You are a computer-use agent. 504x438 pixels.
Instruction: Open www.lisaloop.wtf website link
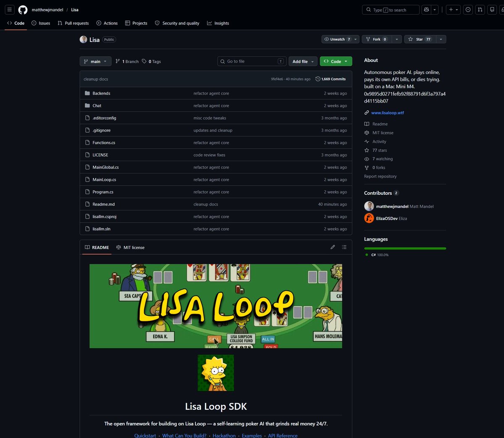click(x=387, y=113)
